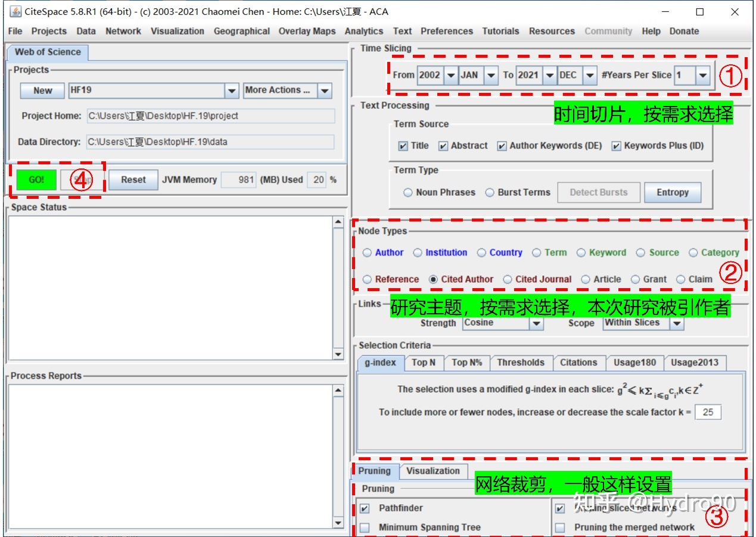
Task: Open the Overlay Maps menu
Action: tap(307, 31)
